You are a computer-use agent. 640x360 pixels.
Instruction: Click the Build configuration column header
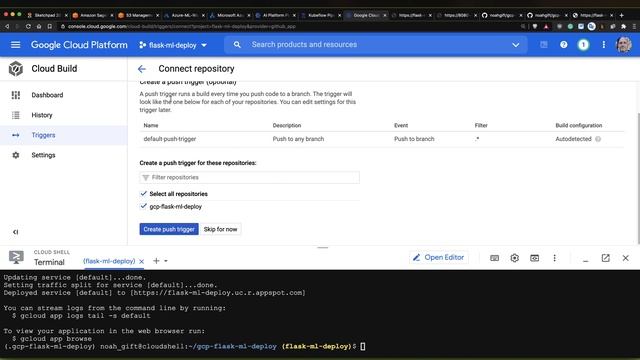click(578, 125)
